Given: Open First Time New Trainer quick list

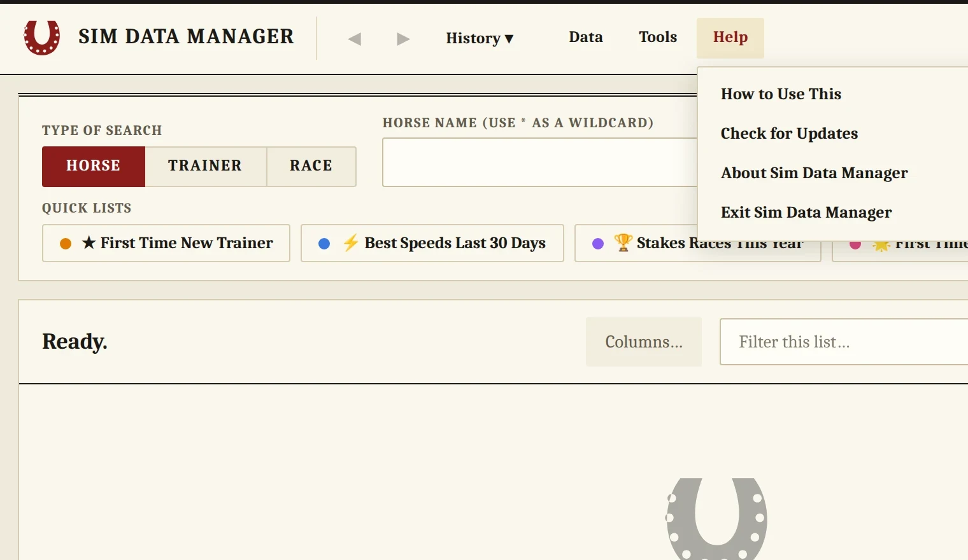Looking at the screenshot, I should pyautogui.click(x=166, y=243).
